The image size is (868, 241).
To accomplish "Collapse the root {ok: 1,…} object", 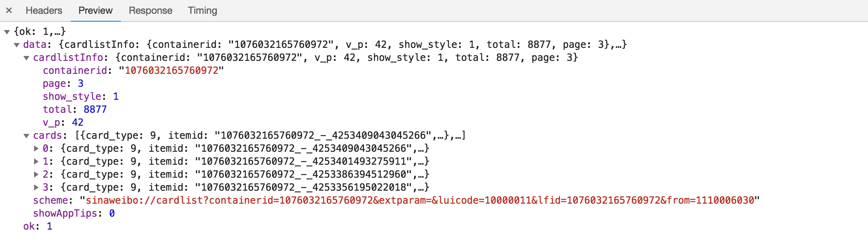I will coord(7,32).
